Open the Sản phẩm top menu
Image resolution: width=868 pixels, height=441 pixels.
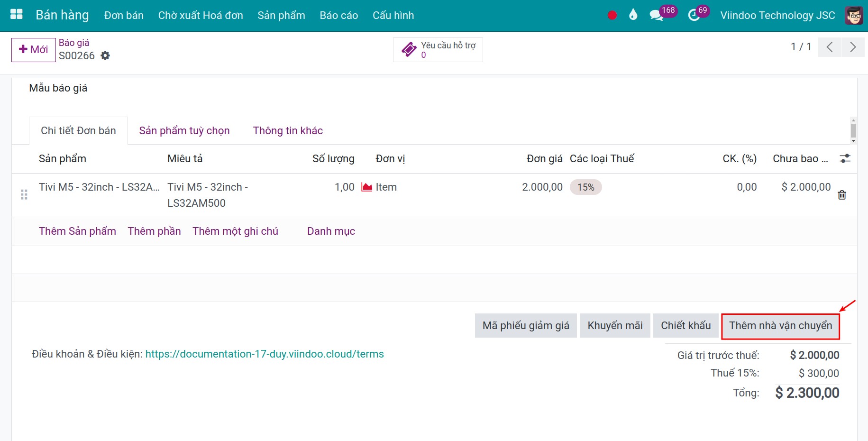pyautogui.click(x=281, y=15)
